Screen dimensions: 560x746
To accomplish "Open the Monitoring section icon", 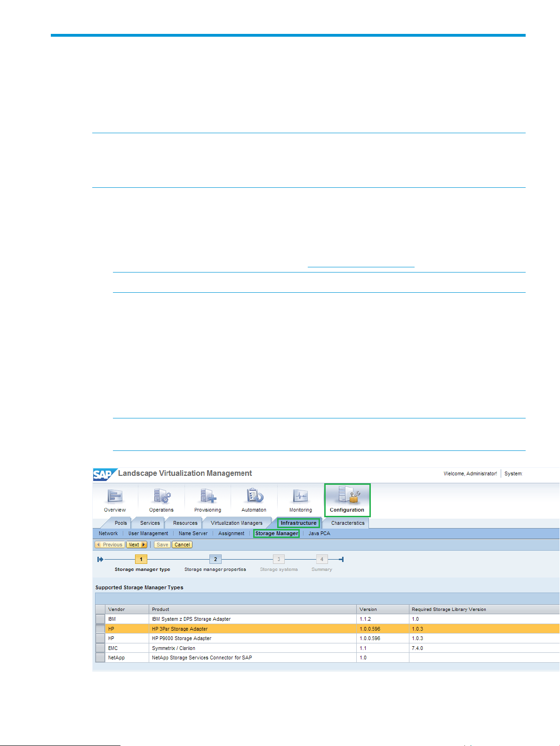I will pyautogui.click(x=301, y=500).
